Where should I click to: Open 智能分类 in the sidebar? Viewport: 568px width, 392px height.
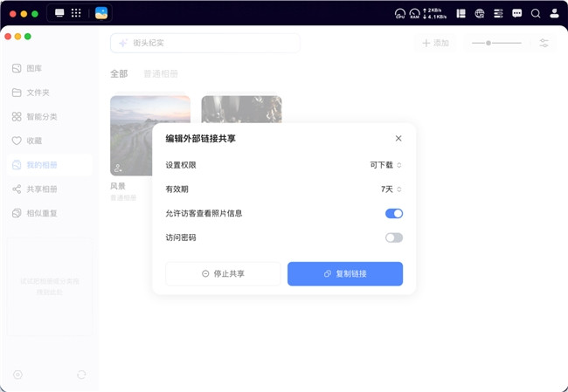tap(50, 116)
